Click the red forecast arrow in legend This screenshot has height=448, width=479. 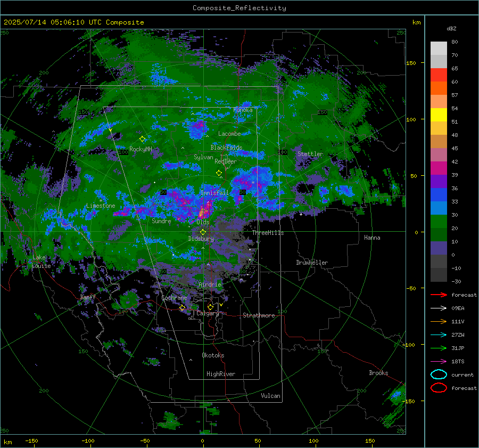pyautogui.click(x=439, y=295)
